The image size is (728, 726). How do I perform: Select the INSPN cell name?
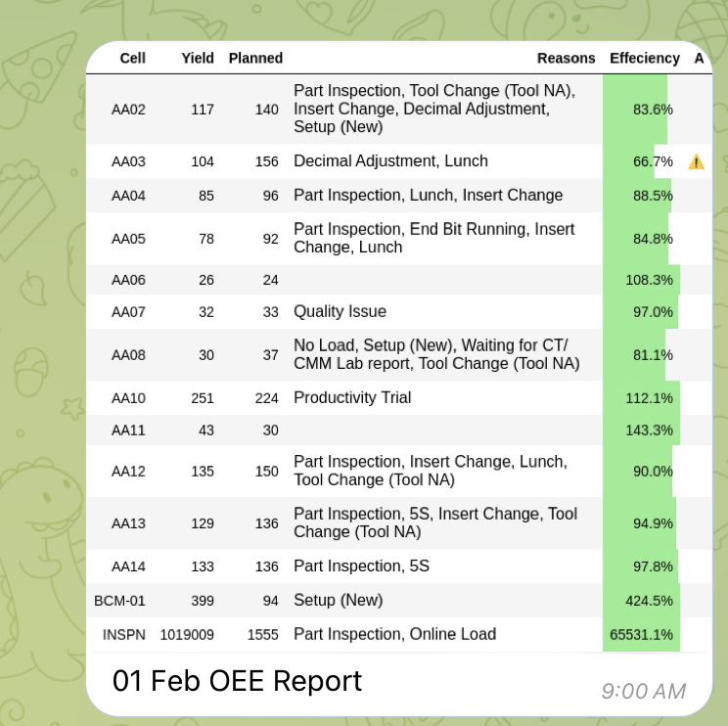(x=124, y=635)
